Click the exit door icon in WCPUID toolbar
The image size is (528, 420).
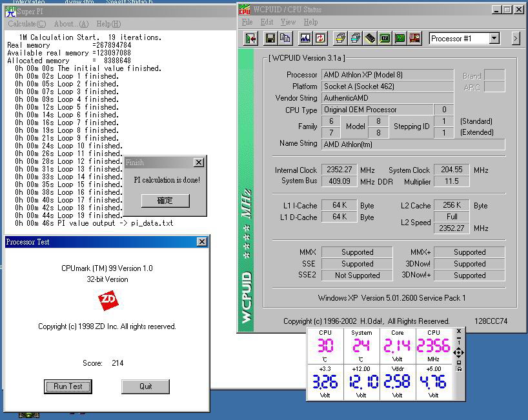click(x=250, y=39)
